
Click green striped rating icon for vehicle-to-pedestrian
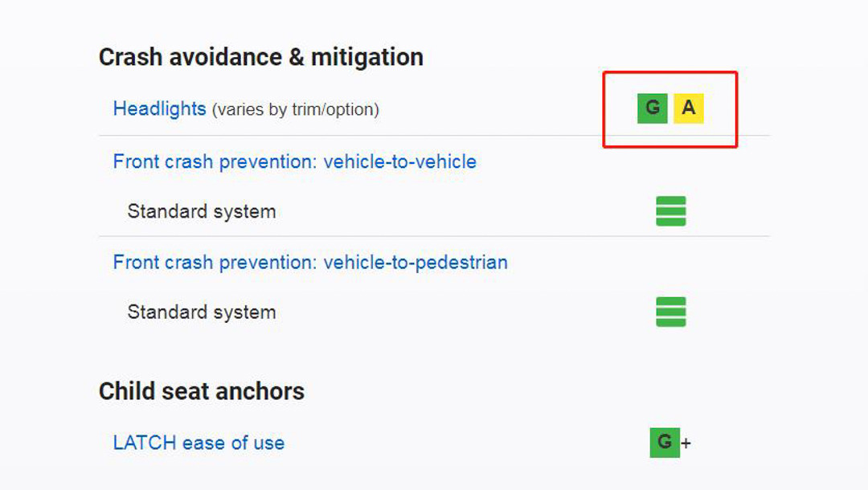pos(670,312)
